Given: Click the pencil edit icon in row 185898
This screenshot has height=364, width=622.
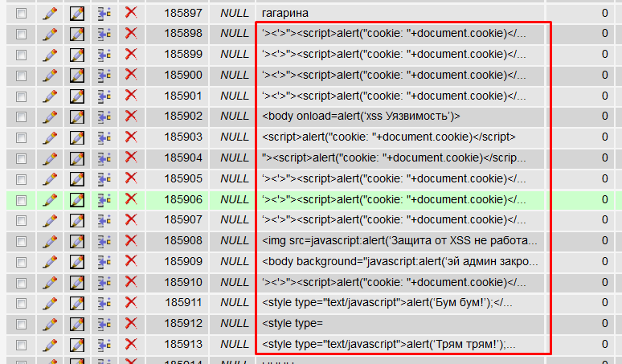Looking at the screenshot, I should click(x=50, y=34).
